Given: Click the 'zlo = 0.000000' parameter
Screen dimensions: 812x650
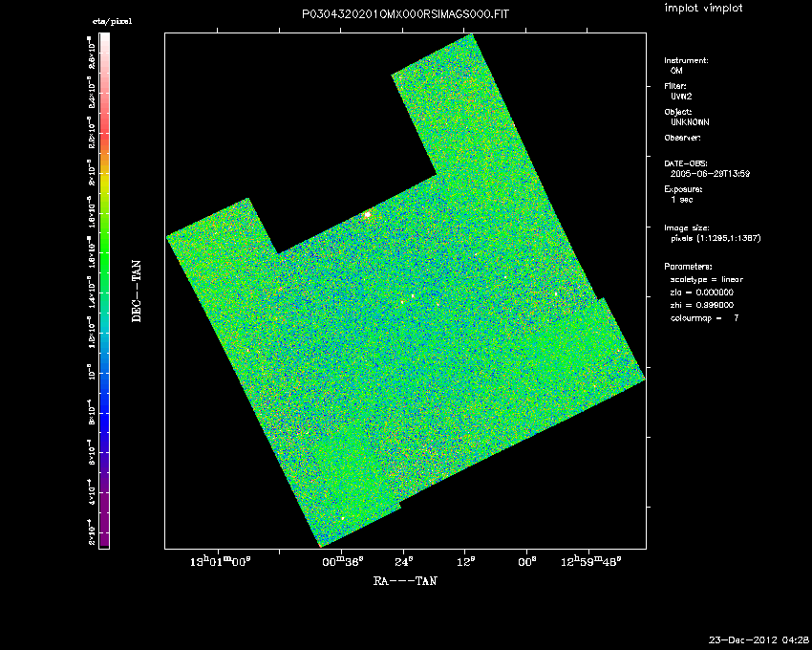Looking at the screenshot, I should [x=702, y=292].
